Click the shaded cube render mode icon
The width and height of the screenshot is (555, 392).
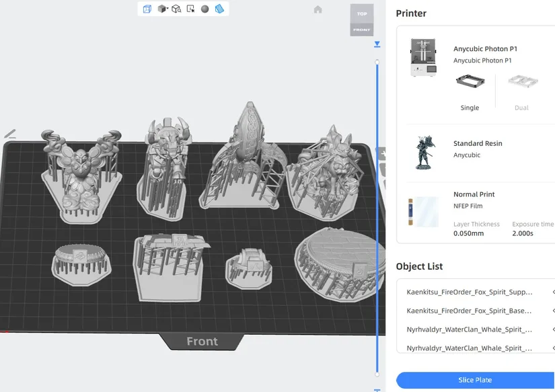[161, 9]
